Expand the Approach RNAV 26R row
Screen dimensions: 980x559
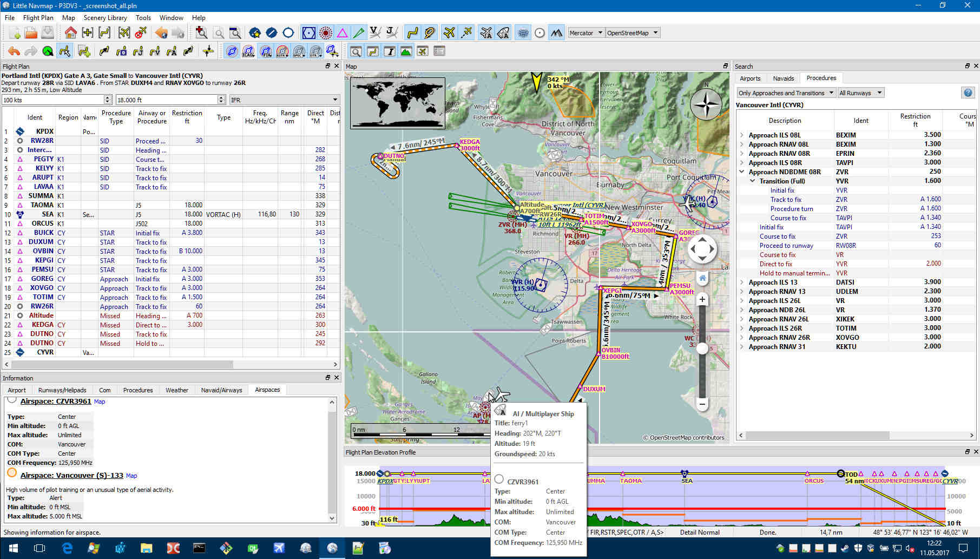742,338
